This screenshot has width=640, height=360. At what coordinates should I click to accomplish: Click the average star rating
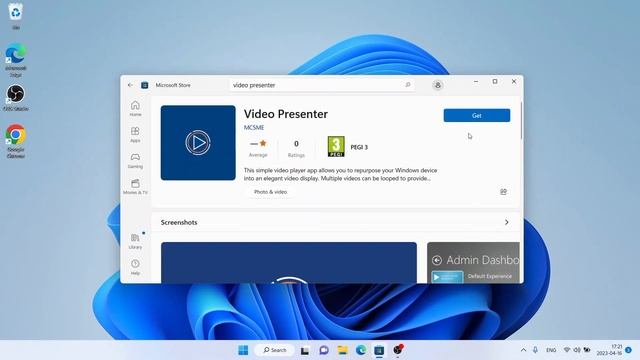click(x=258, y=149)
